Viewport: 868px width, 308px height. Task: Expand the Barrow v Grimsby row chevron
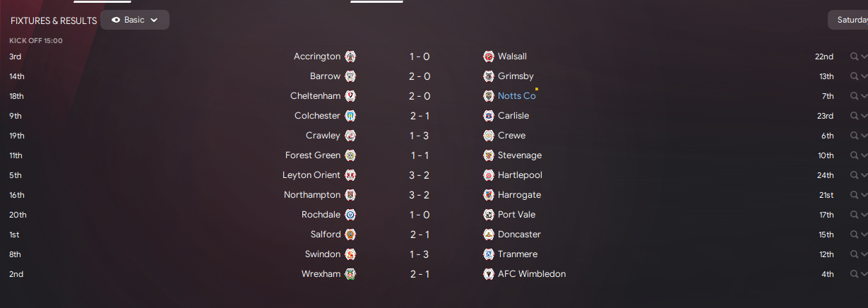pos(864,76)
